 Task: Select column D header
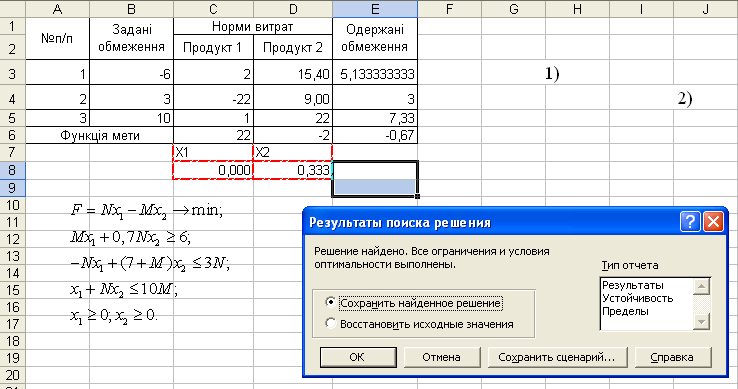pyautogui.click(x=293, y=9)
